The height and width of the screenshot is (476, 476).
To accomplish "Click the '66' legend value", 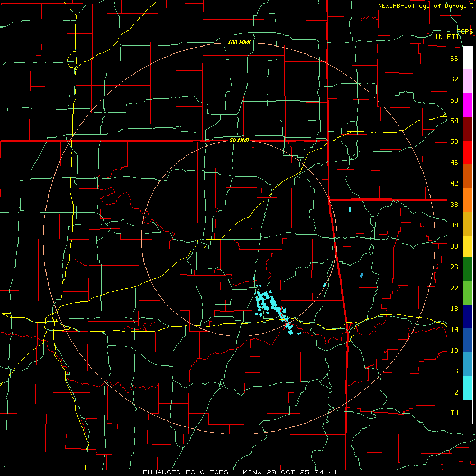I will click(x=454, y=58).
